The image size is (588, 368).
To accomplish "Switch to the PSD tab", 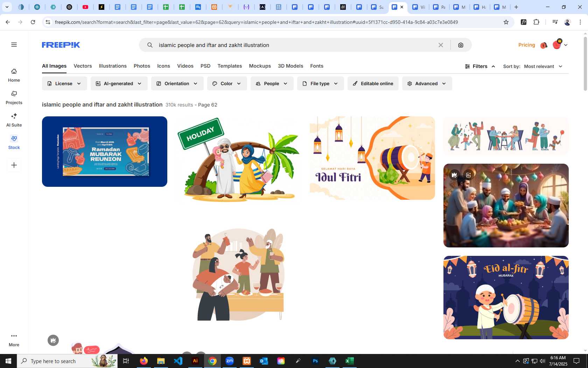I will click(205, 66).
